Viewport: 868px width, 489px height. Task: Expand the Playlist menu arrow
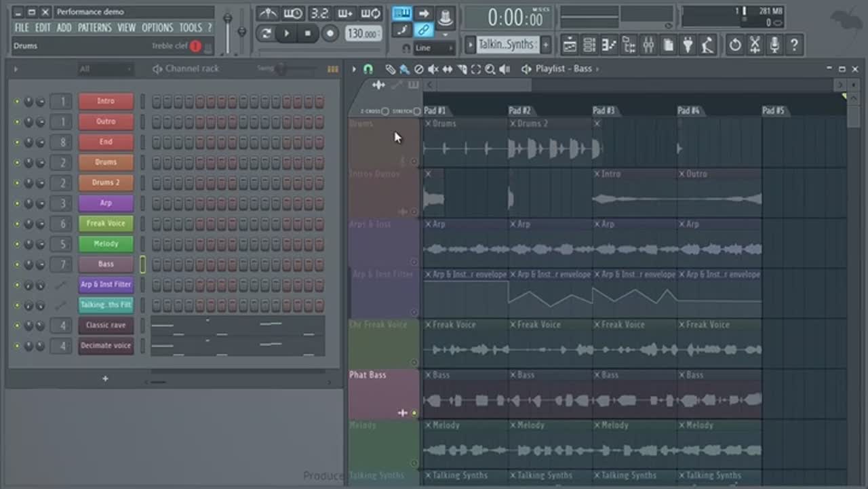[x=353, y=69]
